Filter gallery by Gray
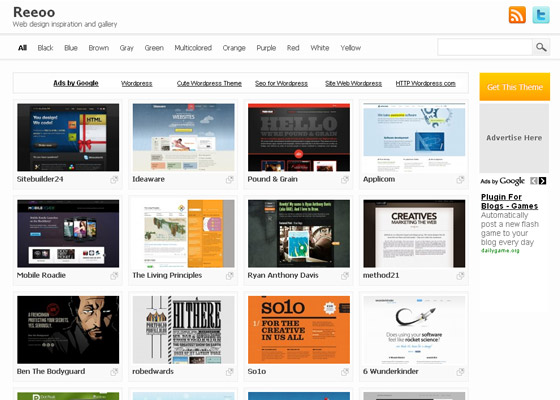Screen dimensions: 560x400 pos(126,48)
